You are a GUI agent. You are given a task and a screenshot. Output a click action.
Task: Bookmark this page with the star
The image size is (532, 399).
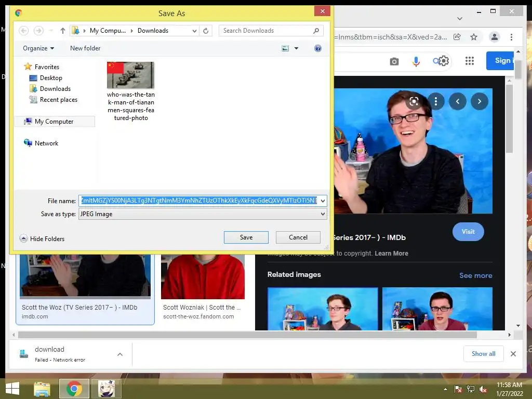[x=474, y=37]
